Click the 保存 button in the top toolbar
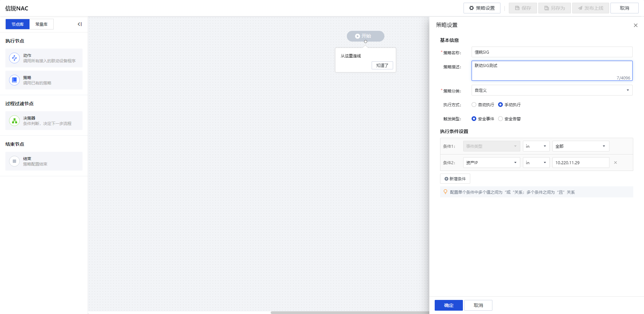 pyautogui.click(x=523, y=8)
